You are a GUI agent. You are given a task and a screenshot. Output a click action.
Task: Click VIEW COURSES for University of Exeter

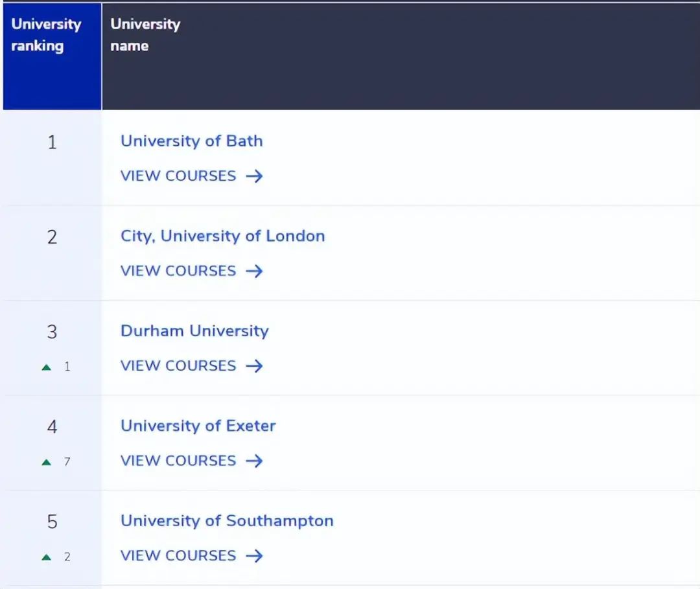coord(178,461)
